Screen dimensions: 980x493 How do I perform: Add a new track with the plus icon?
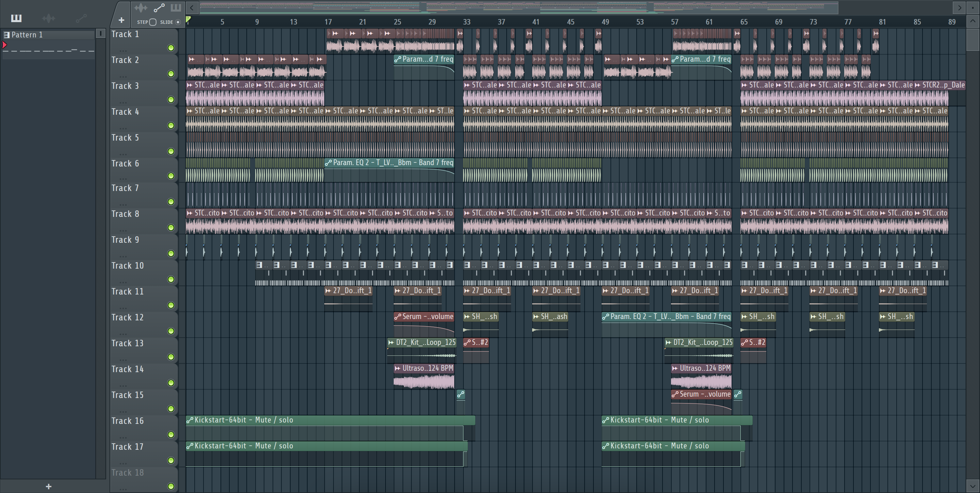point(121,20)
